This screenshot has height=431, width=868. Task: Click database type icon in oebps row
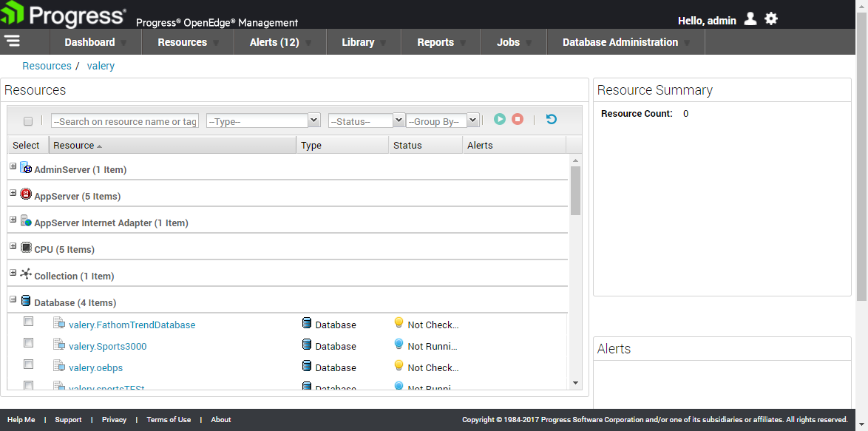307,366
